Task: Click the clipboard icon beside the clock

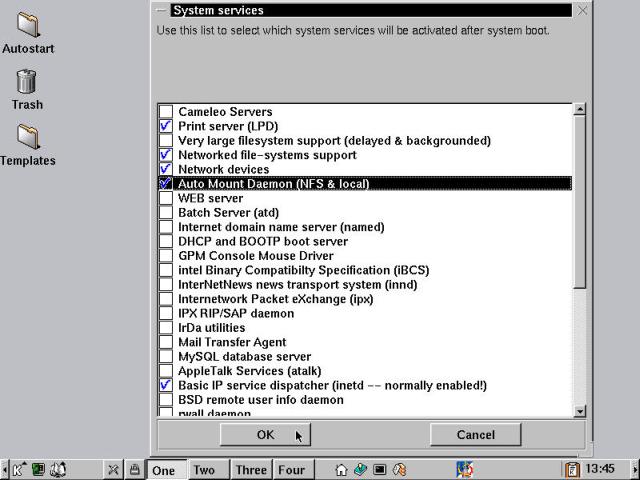Action: pos(572,469)
